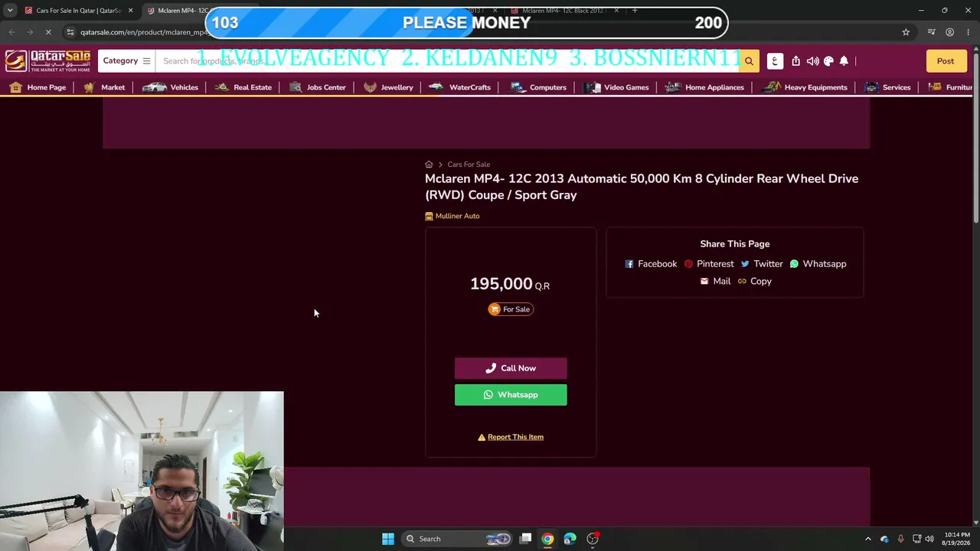Share this page on Twitter
Image resolution: width=980 pixels, height=551 pixels.
point(762,264)
